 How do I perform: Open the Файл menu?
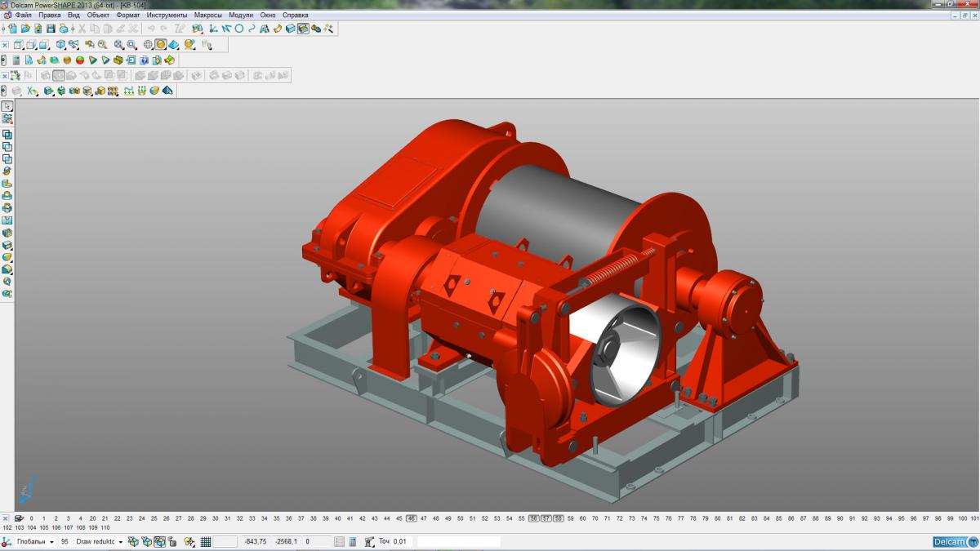[x=24, y=15]
